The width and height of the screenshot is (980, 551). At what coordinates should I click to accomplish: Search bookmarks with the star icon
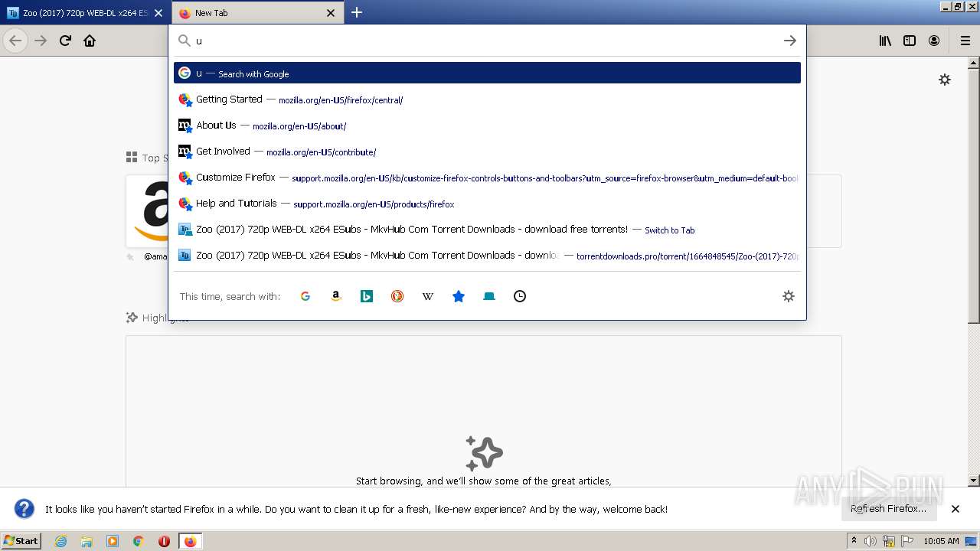point(459,296)
